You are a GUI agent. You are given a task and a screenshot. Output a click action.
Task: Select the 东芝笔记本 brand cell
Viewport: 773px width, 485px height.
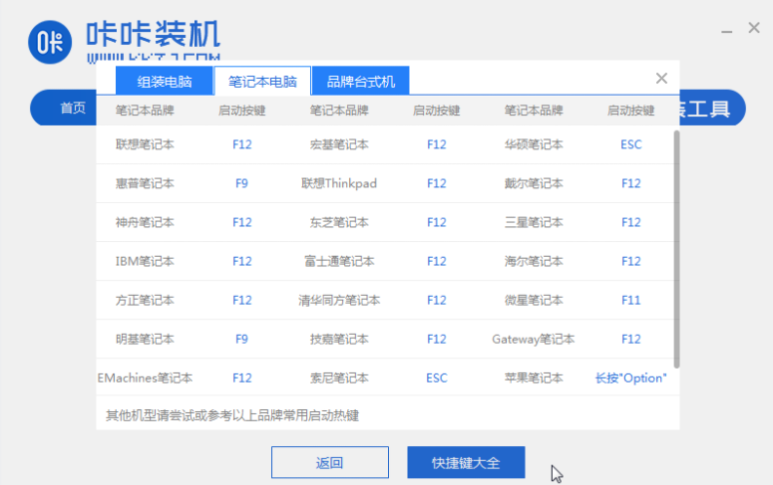[x=339, y=222]
